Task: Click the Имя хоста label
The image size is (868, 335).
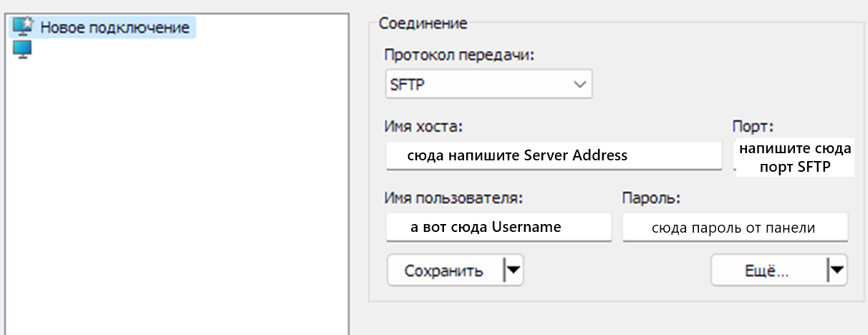Action: click(x=424, y=127)
